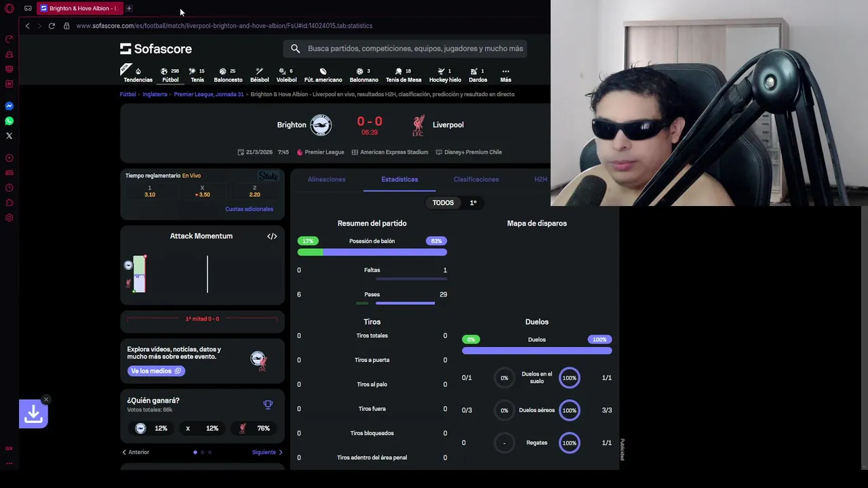Open Brighton team crest

coord(321,125)
